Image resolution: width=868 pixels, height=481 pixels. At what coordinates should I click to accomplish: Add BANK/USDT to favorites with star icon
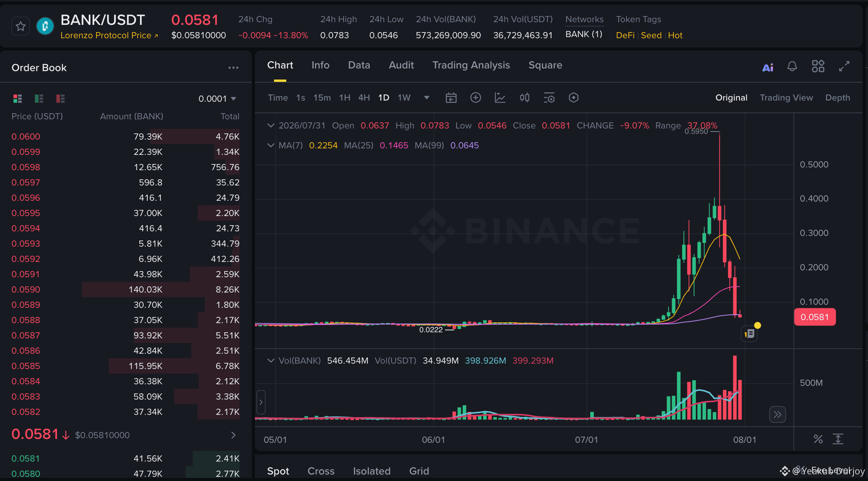(21, 26)
